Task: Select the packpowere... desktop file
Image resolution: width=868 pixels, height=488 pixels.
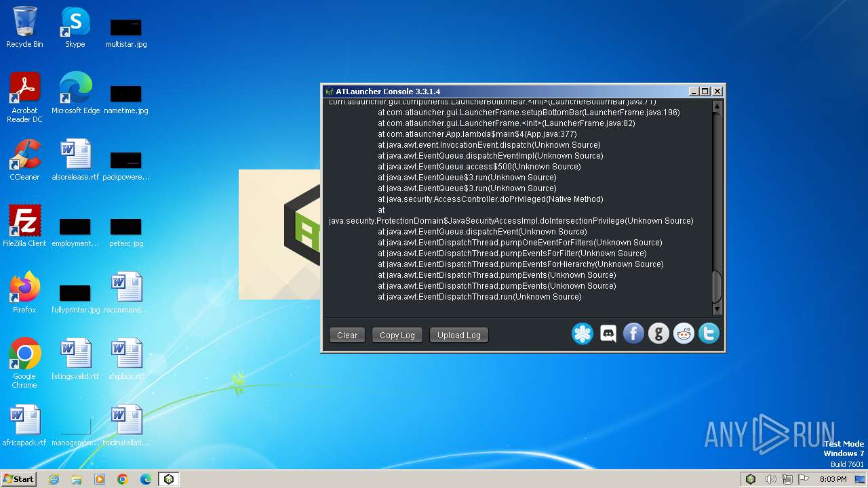Action: tap(126, 165)
